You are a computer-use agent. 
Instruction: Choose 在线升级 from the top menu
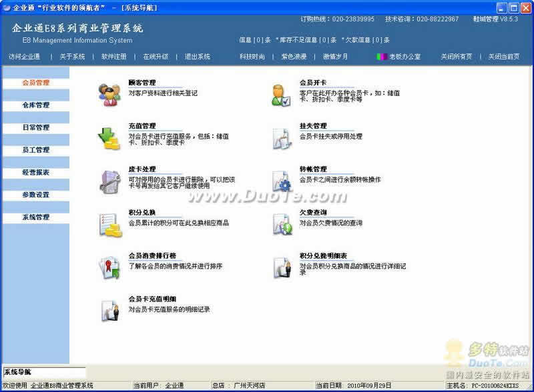coord(156,57)
